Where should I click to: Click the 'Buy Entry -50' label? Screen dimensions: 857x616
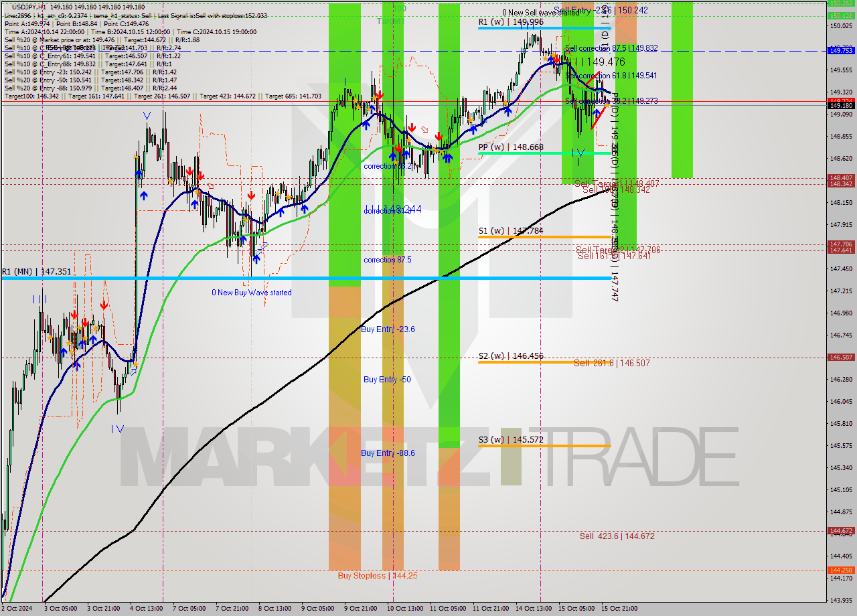(387, 380)
